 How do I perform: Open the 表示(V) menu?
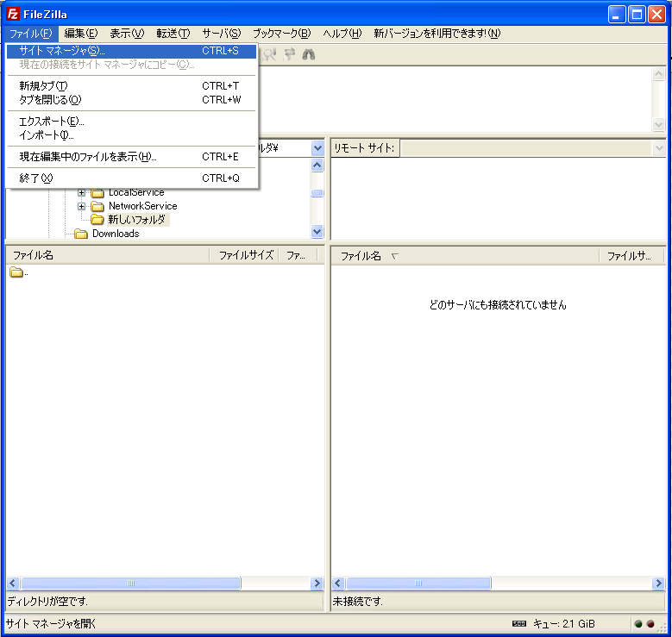pyautogui.click(x=127, y=34)
